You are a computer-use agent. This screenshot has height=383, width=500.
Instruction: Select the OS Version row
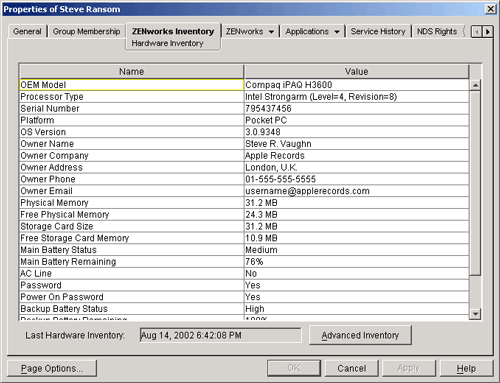coord(131,132)
